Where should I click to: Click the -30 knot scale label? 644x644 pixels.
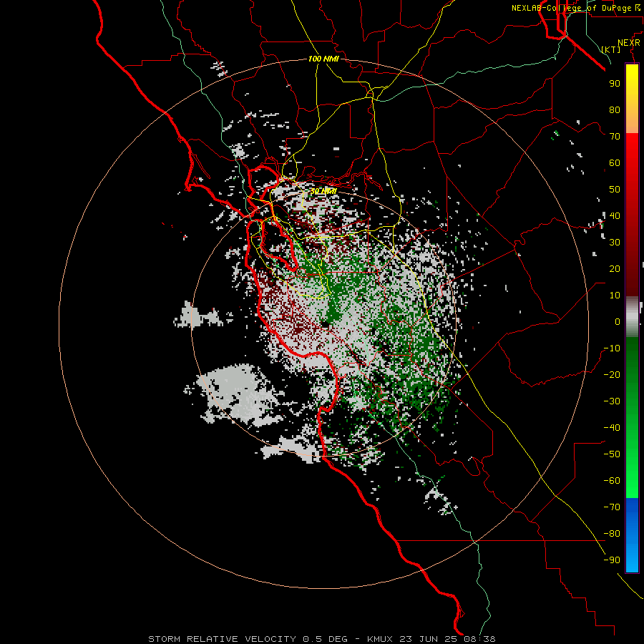click(x=612, y=401)
